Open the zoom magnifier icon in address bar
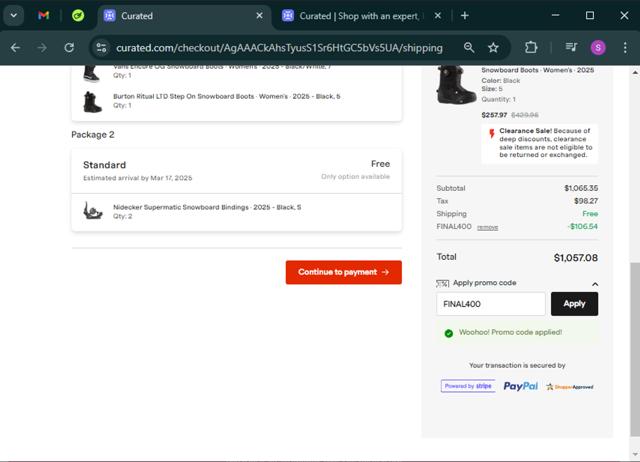This screenshot has width=640, height=462. pos(469,48)
